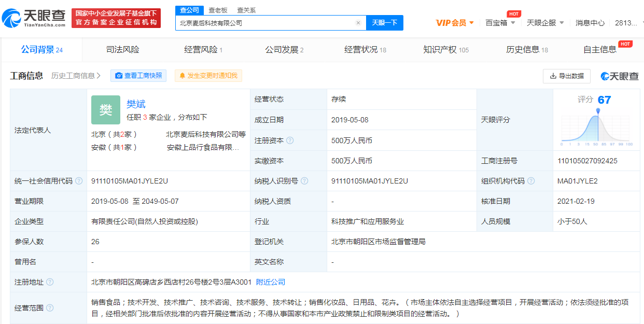Open the 司法风险 tab

123,50
